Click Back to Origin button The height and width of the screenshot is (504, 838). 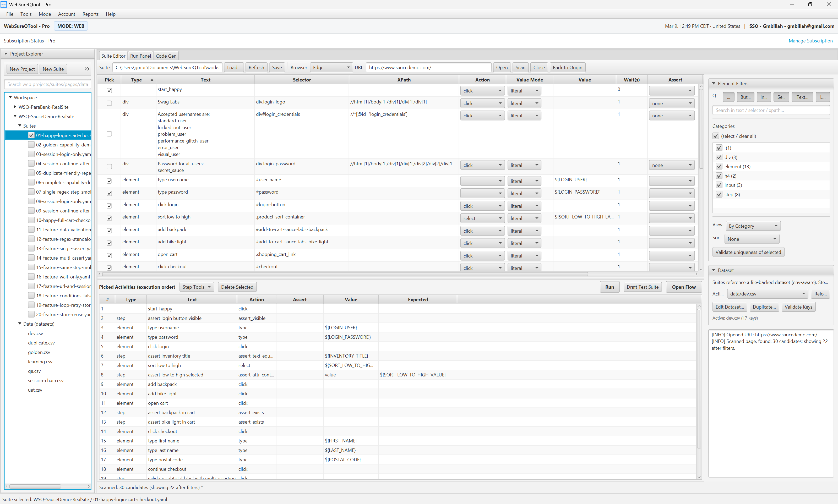point(567,67)
